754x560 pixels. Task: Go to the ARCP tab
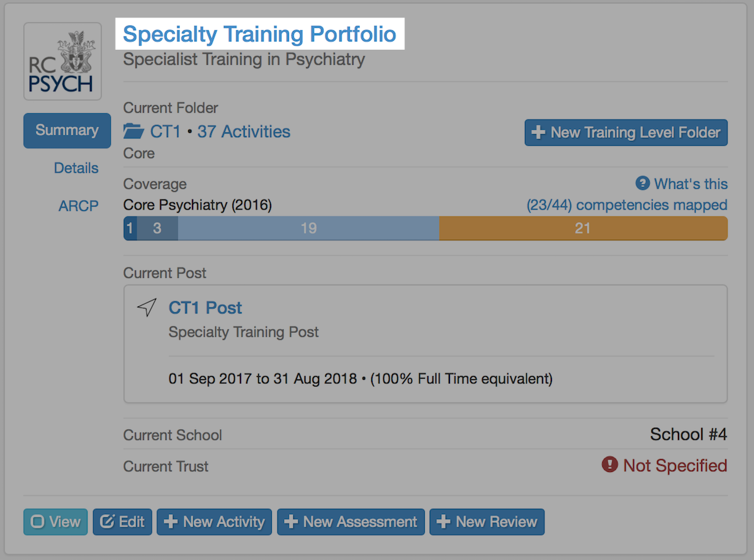(79, 206)
